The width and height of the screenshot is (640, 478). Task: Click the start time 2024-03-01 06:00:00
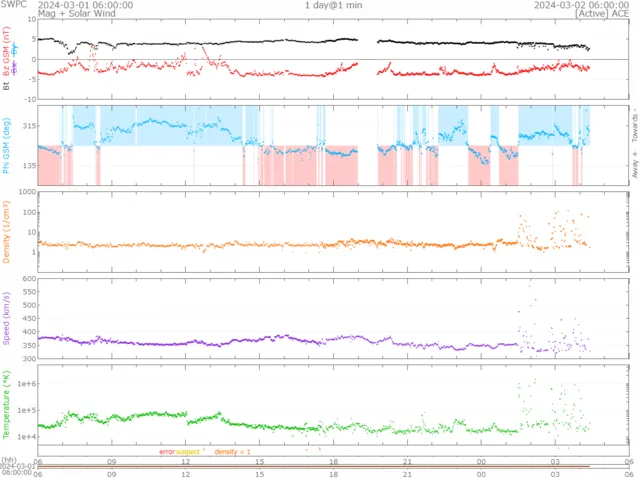(85, 5)
